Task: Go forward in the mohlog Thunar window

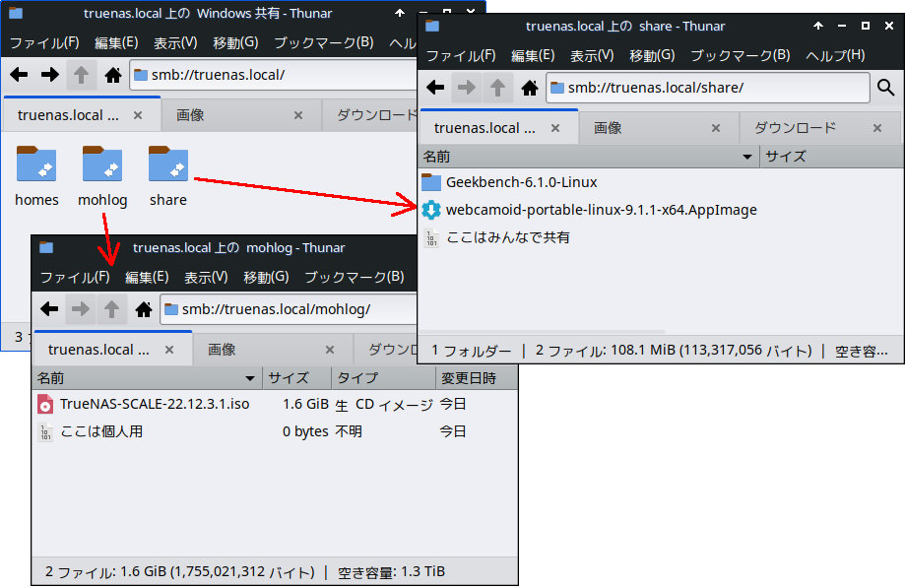Action: coord(80,309)
